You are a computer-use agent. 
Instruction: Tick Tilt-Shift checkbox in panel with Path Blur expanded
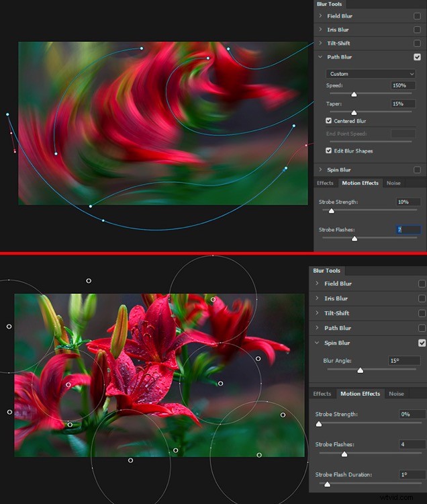tap(417, 43)
